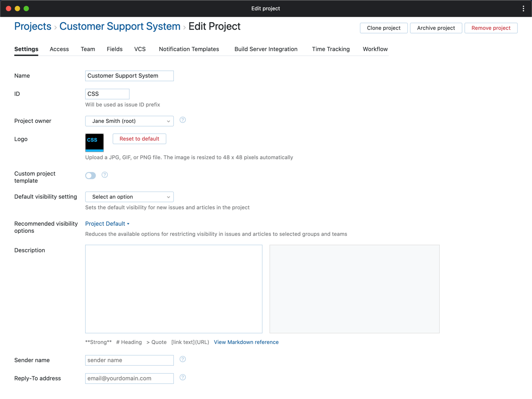Click the Reply-To address field
Screen dimensions: 532x399
click(x=129, y=379)
